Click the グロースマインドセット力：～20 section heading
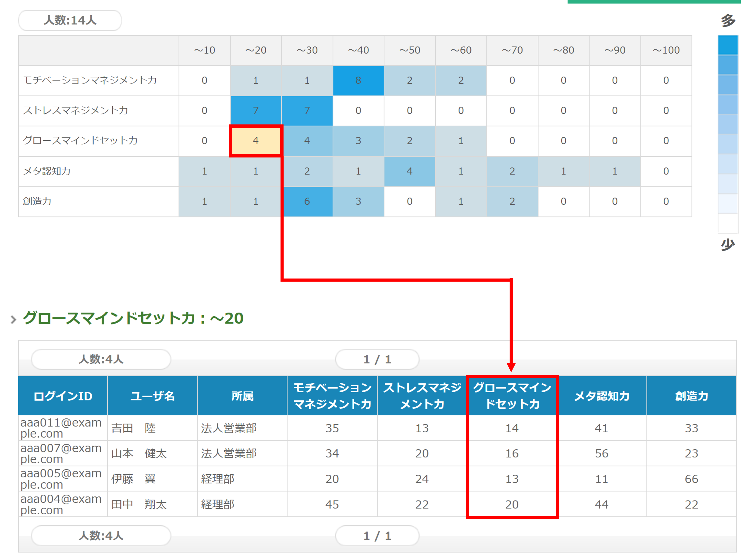This screenshot has width=749, height=560. click(133, 318)
